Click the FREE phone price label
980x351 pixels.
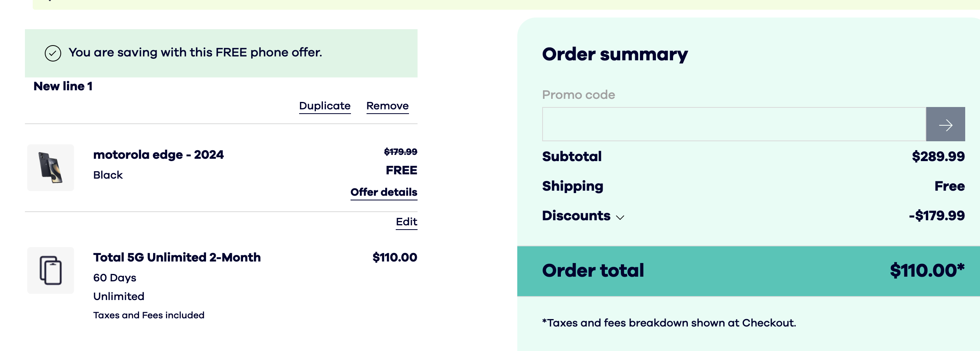pos(401,170)
